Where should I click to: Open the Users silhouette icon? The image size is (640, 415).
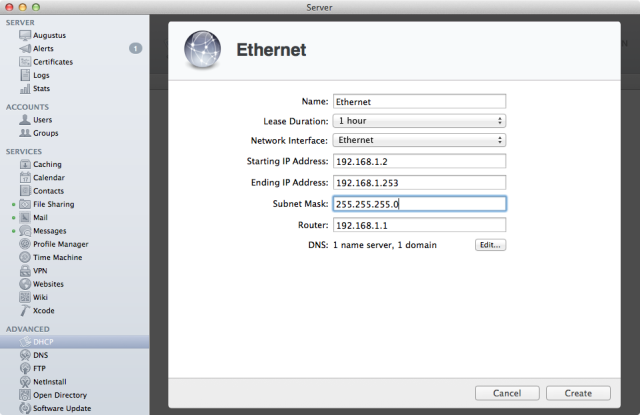(25, 120)
